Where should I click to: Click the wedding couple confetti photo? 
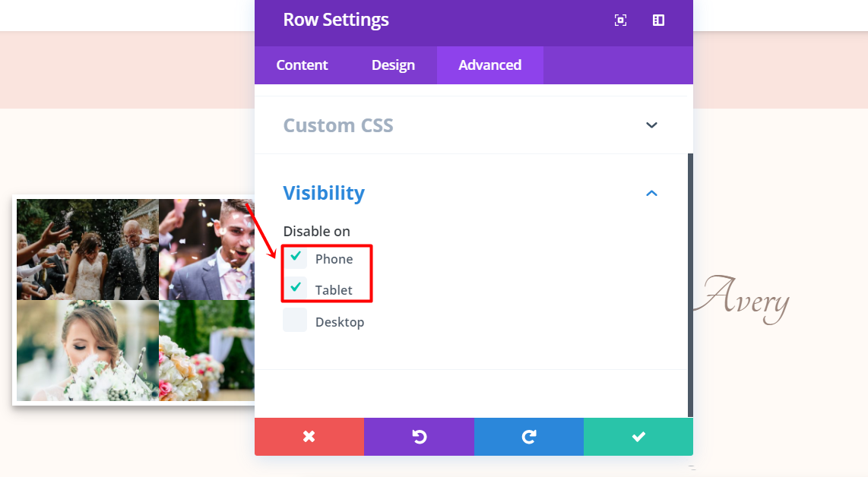87,249
